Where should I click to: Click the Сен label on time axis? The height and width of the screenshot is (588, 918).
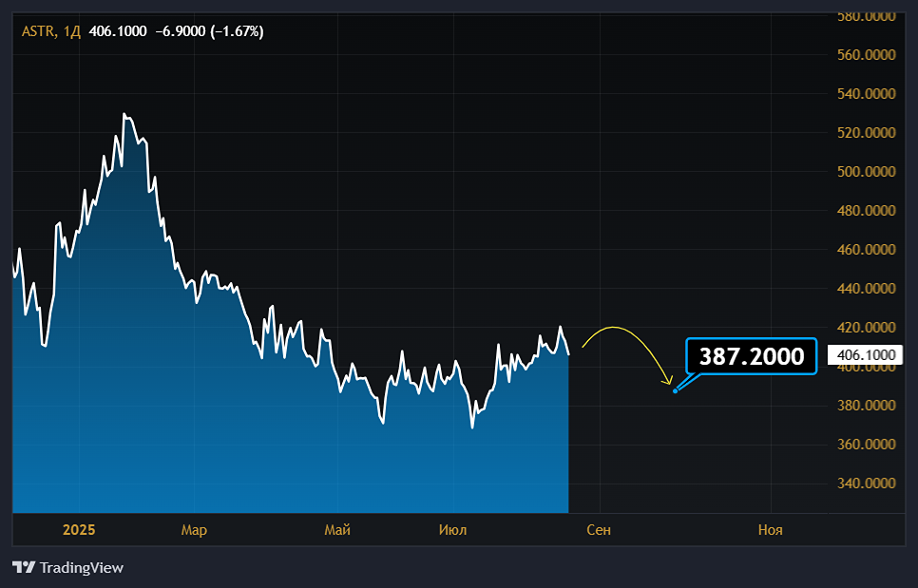point(599,530)
